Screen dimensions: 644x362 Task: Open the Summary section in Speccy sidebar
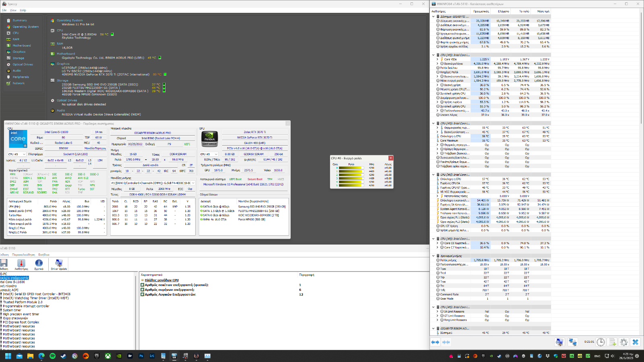pos(19,20)
